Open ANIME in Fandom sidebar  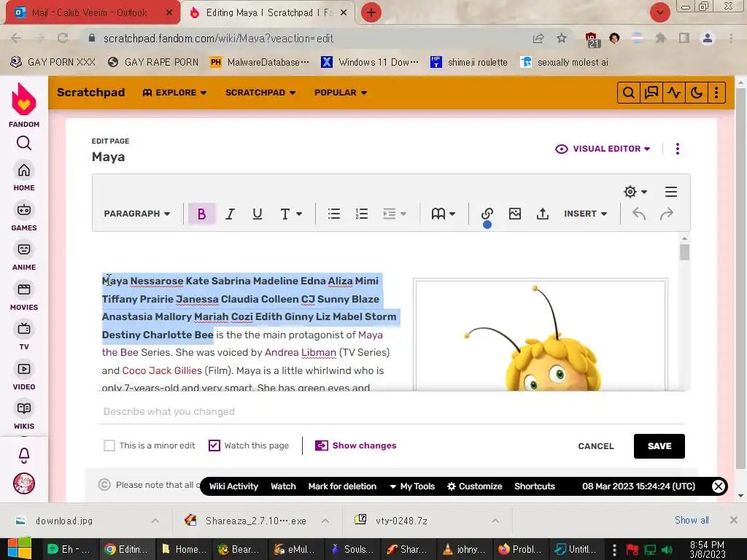click(x=24, y=257)
